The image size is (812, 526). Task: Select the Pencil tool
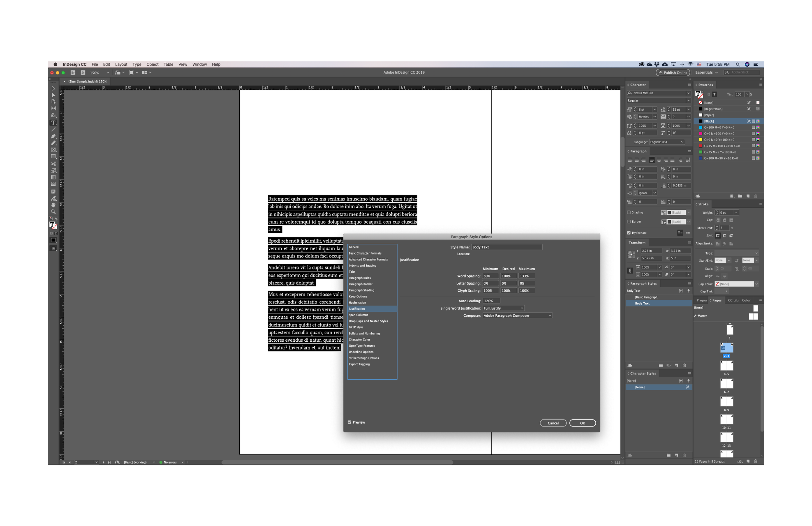(53, 143)
